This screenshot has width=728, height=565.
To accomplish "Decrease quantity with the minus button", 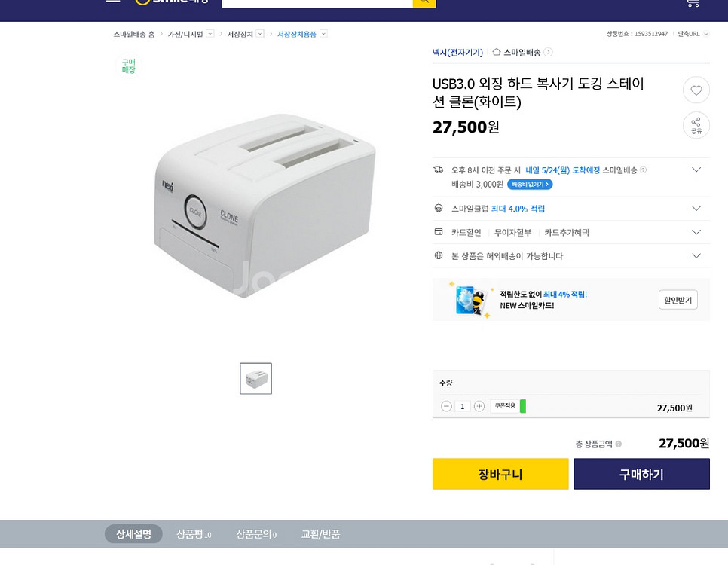I will 446,406.
